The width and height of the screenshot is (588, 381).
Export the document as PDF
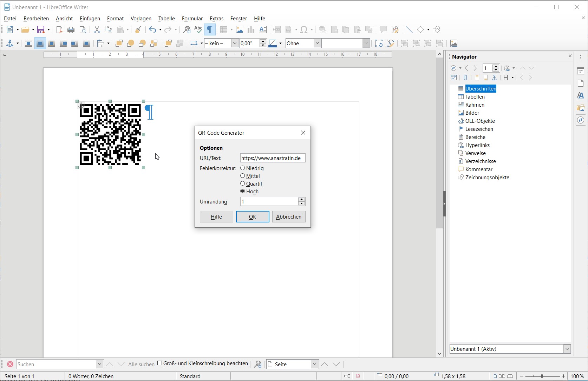(x=59, y=29)
